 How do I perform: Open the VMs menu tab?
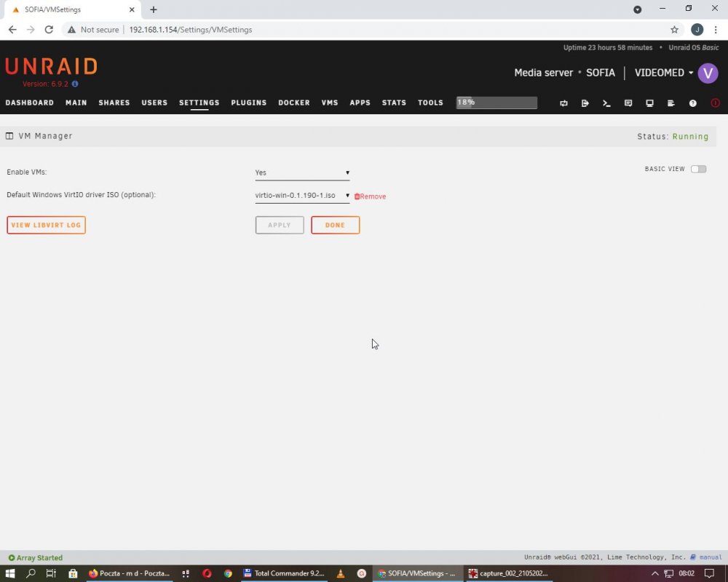330,103
